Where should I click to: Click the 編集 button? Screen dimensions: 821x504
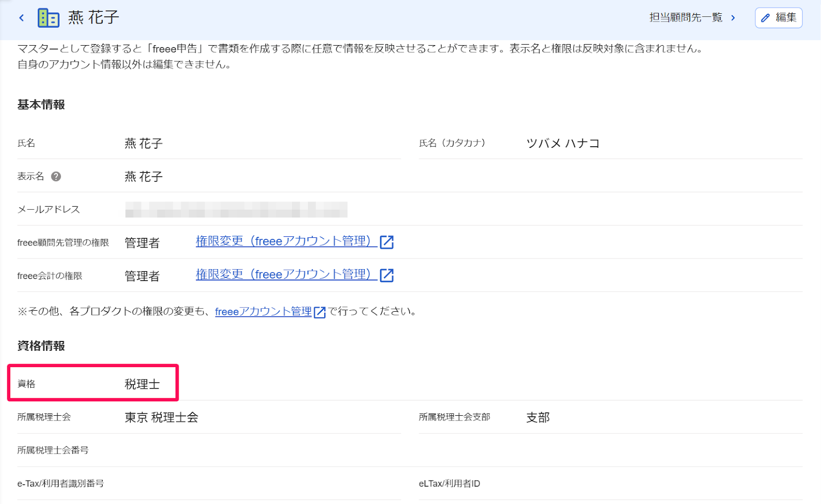tap(778, 18)
